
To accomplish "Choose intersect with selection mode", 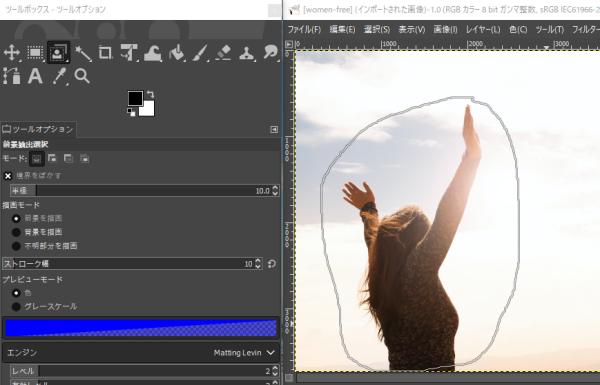I will click(85, 158).
